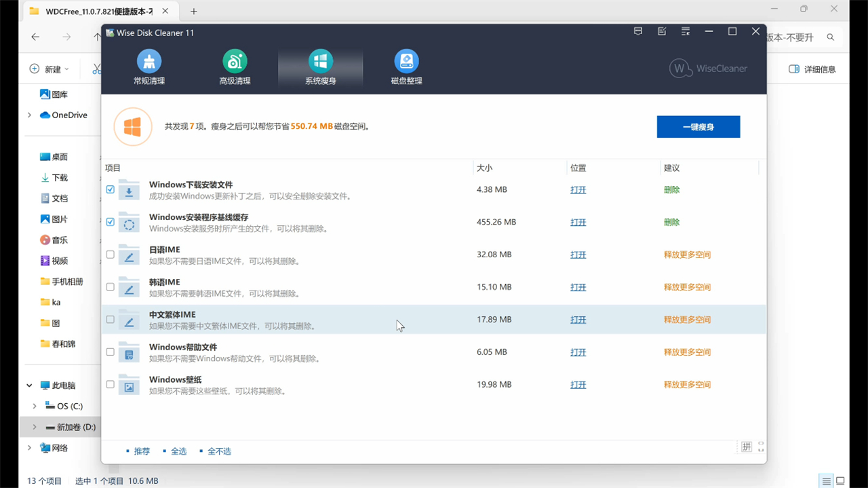
Task: Select 视频 in File Explorer sidebar
Action: (54, 261)
